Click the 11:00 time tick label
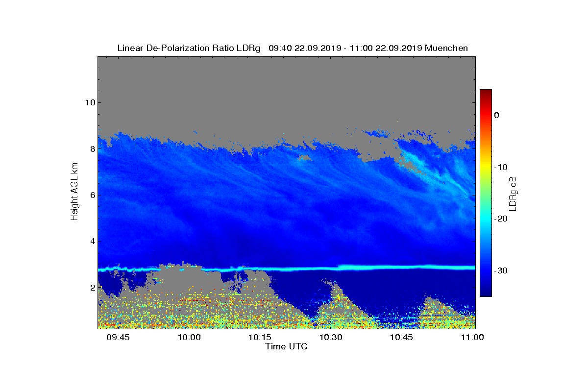Screen dimensions: 588x392 [472, 337]
